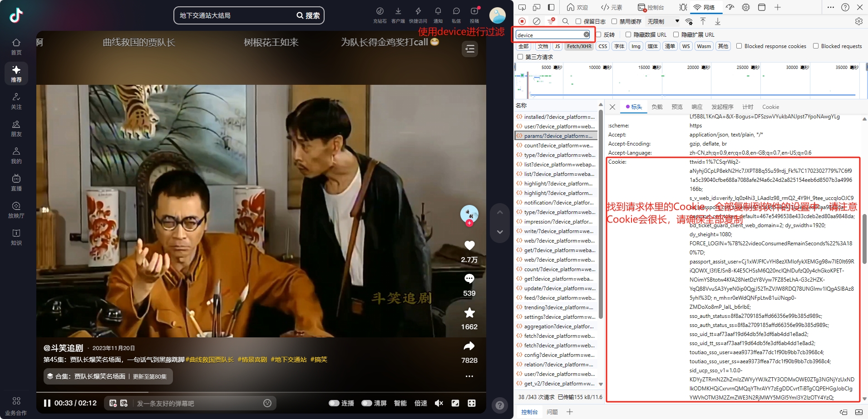This screenshot has width=868, height=419.
Task: Open 响应 response tab
Action: pos(697,107)
